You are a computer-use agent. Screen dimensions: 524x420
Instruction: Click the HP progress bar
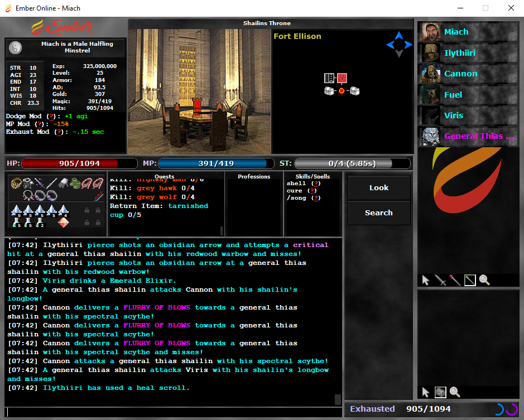[78, 163]
